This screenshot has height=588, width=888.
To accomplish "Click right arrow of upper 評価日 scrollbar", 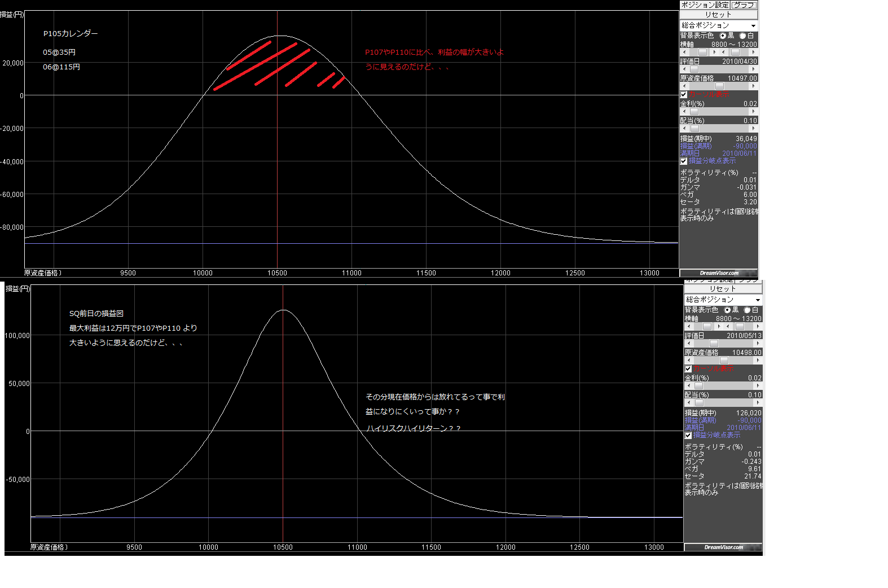I will [x=754, y=69].
